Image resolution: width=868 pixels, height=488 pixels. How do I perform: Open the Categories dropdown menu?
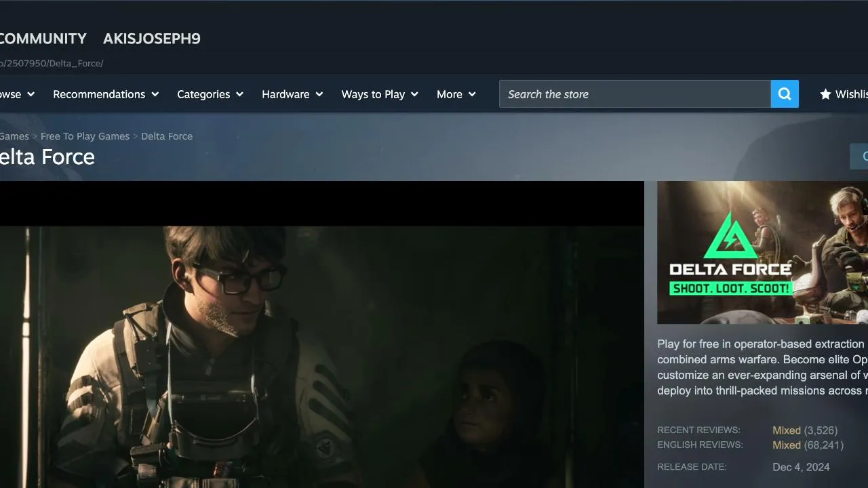(x=210, y=94)
